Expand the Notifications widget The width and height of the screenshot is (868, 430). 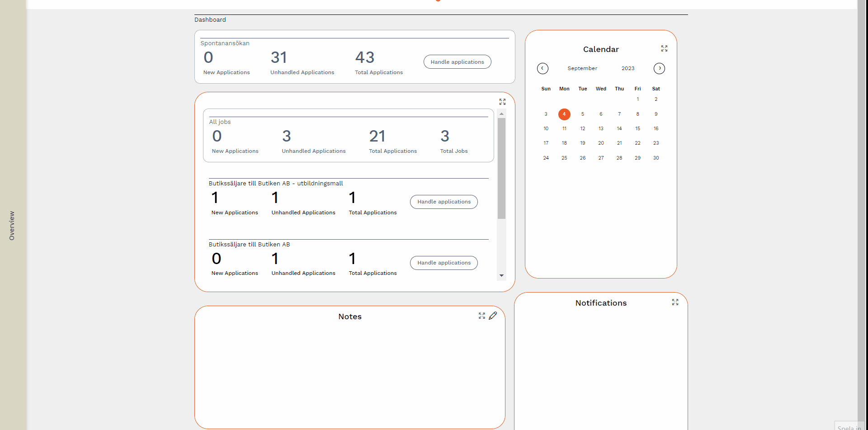coord(675,302)
